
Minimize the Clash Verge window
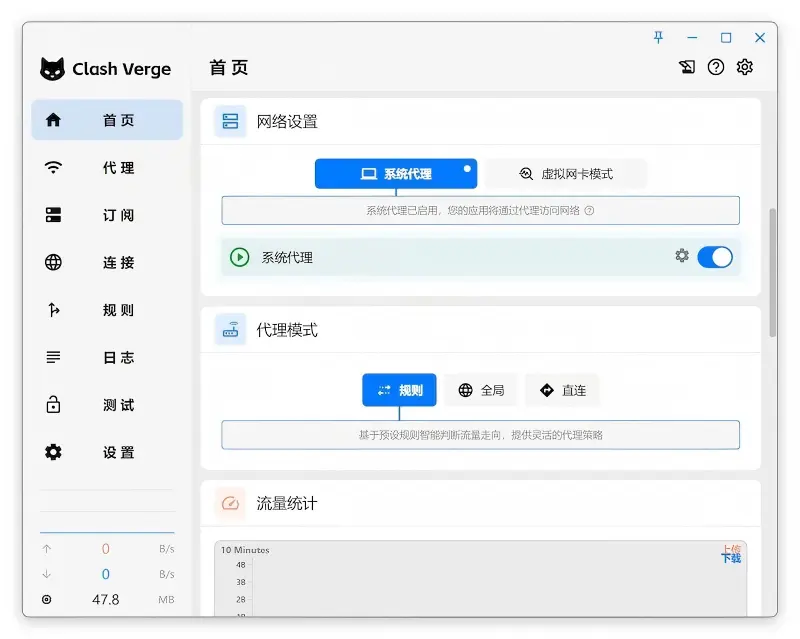(692, 37)
